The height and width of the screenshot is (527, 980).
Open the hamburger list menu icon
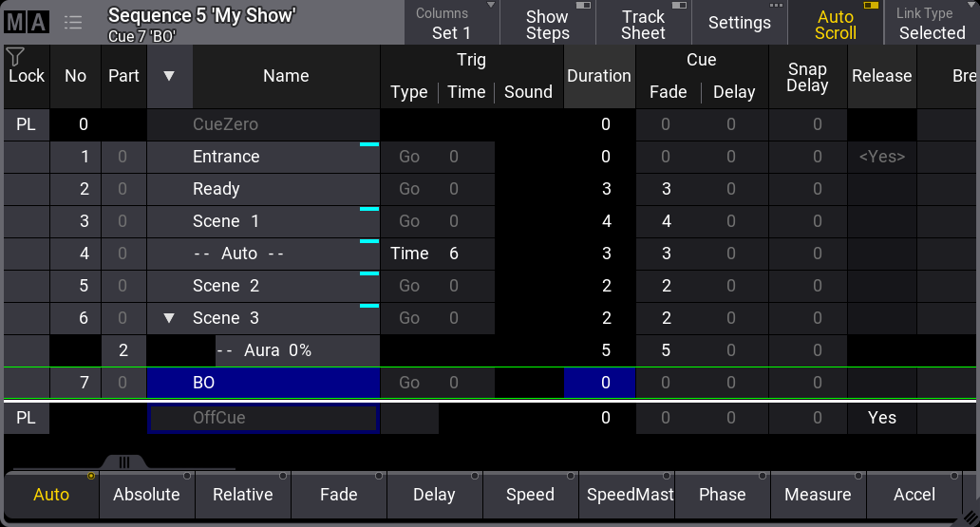(73, 23)
